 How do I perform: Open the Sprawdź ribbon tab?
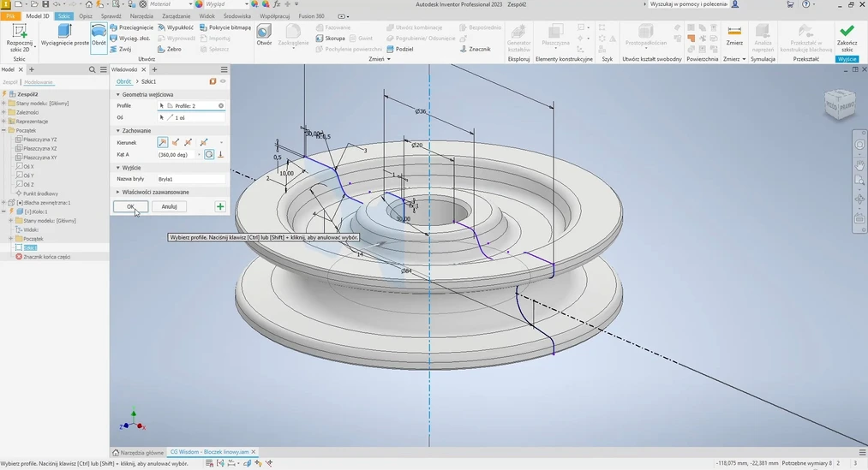click(111, 16)
